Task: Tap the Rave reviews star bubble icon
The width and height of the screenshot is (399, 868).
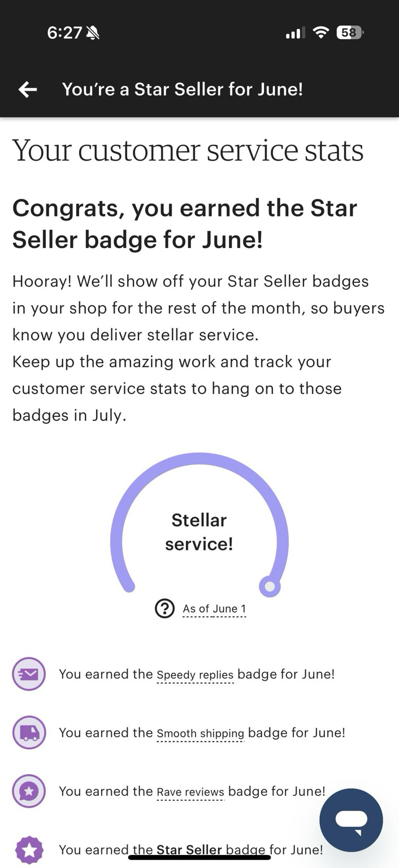Action: (29, 791)
